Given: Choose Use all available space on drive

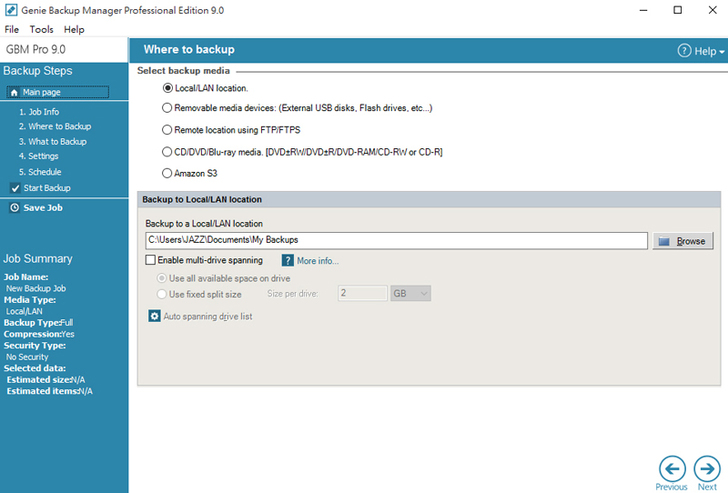Looking at the screenshot, I should tap(162, 278).
